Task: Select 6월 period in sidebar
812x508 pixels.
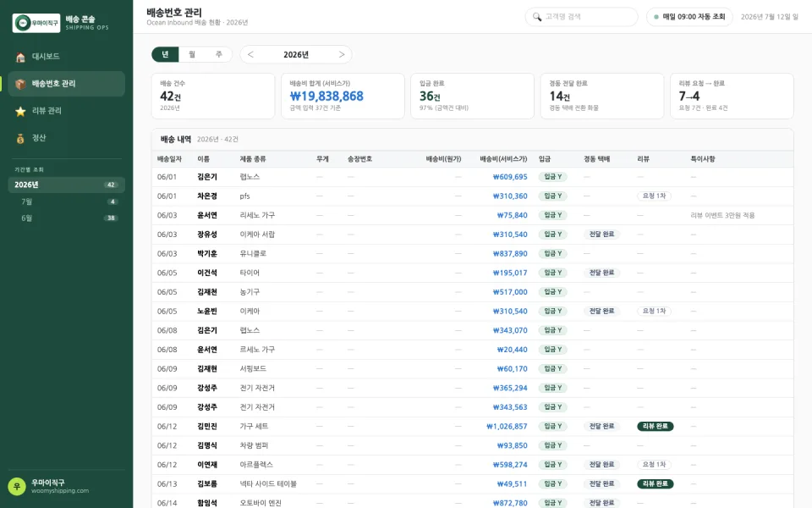Action: click(66, 218)
